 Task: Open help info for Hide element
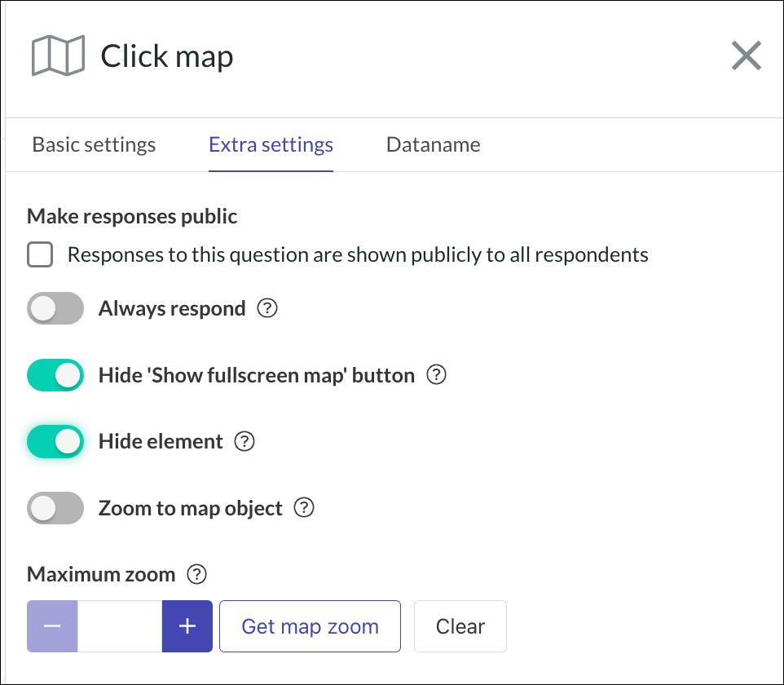[244, 441]
